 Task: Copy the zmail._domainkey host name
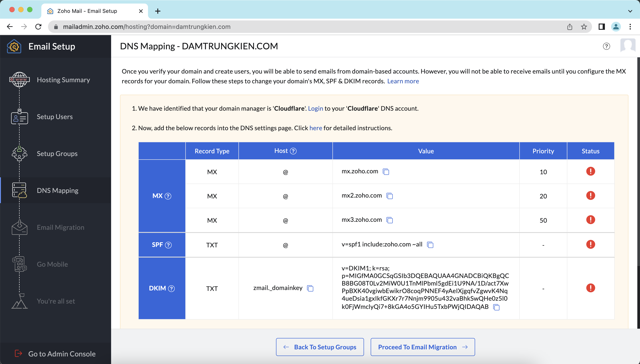[310, 288]
